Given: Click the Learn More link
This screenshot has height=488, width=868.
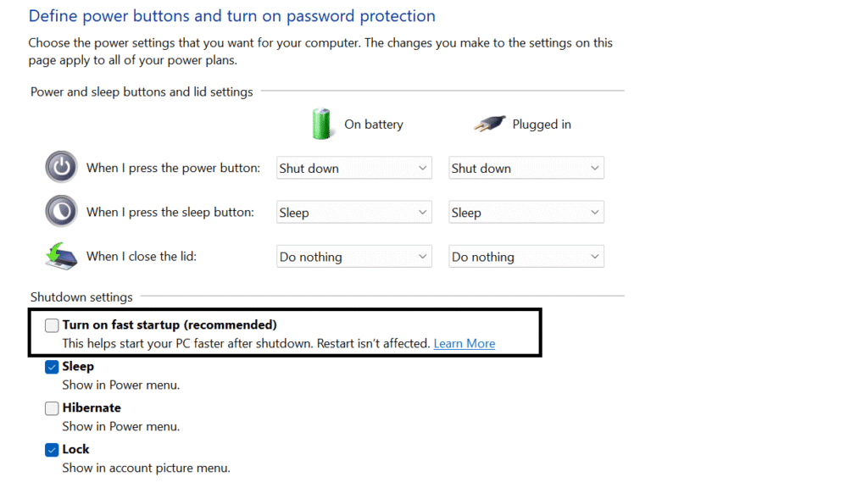Looking at the screenshot, I should 464,343.
